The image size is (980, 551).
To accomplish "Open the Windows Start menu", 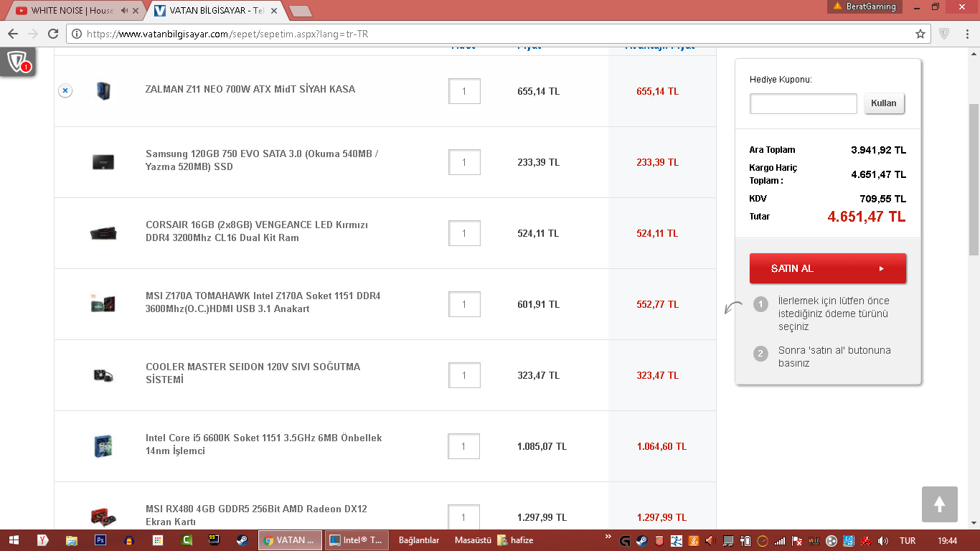I will point(13,540).
